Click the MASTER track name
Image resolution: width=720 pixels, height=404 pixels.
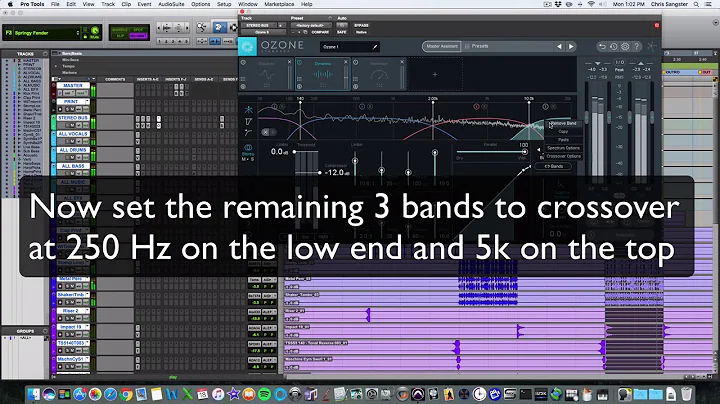pyautogui.click(x=73, y=85)
